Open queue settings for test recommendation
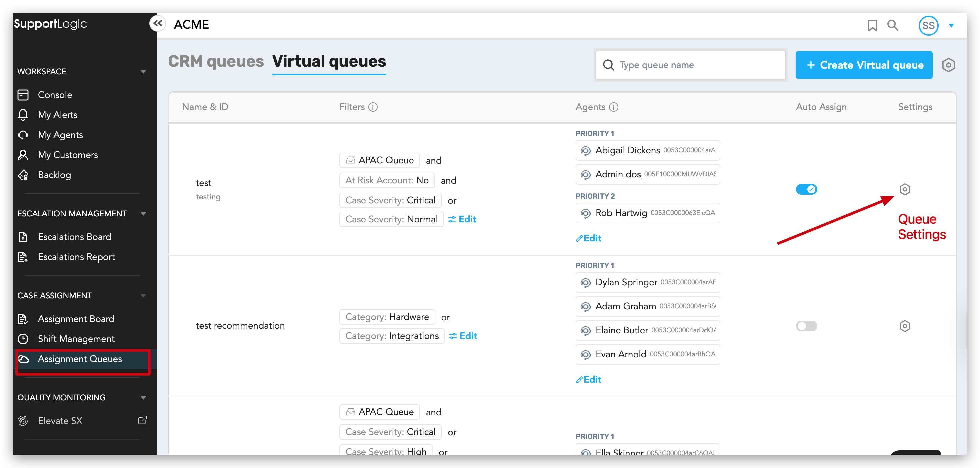This screenshot has height=468, width=980. [x=904, y=326]
